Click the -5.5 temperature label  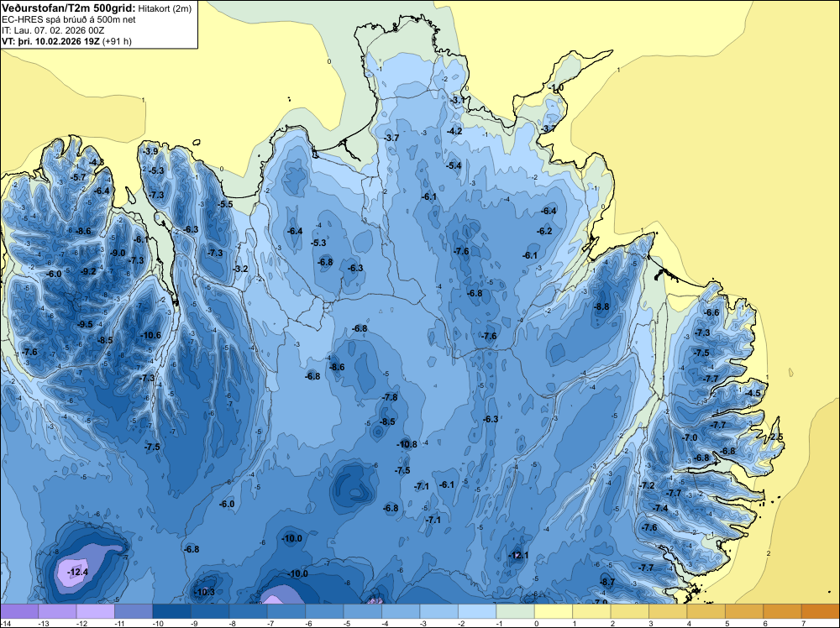[226, 204]
